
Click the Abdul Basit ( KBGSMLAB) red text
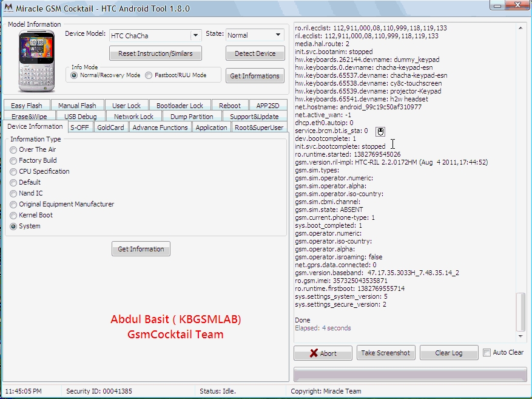pos(176,319)
